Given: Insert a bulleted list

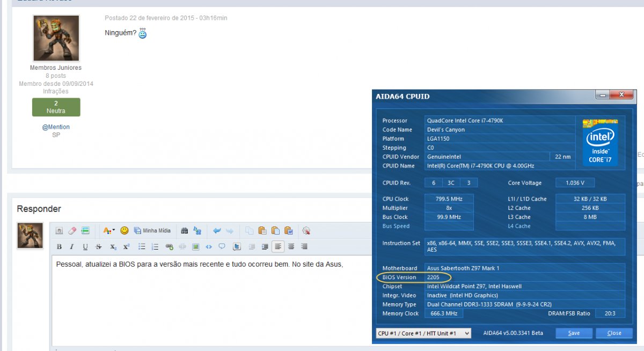Looking at the screenshot, I should coord(142,247).
